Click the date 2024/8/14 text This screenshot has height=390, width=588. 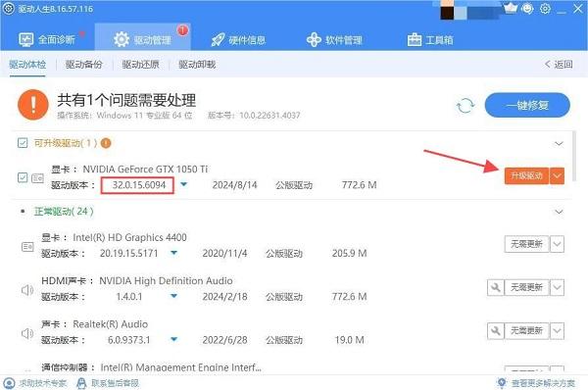[x=235, y=185]
